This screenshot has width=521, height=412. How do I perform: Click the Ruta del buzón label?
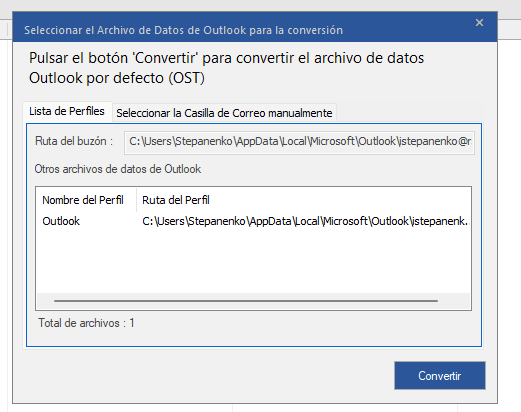coord(74,141)
